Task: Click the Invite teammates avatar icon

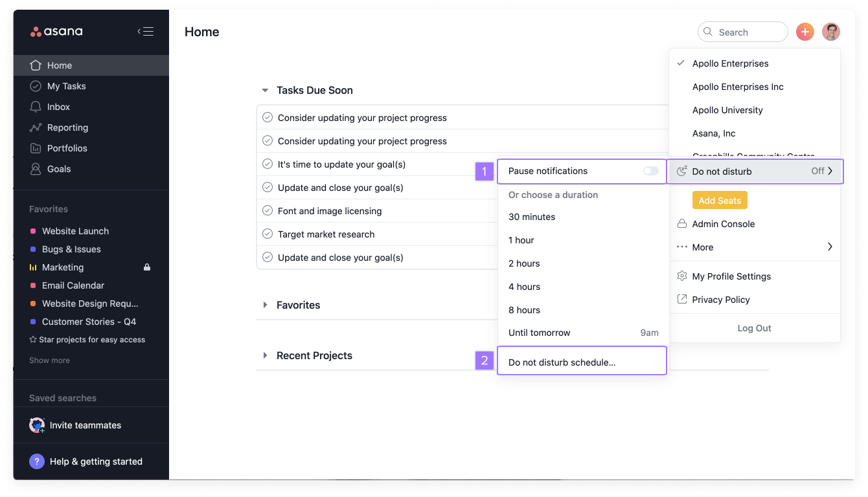Action: click(37, 425)
